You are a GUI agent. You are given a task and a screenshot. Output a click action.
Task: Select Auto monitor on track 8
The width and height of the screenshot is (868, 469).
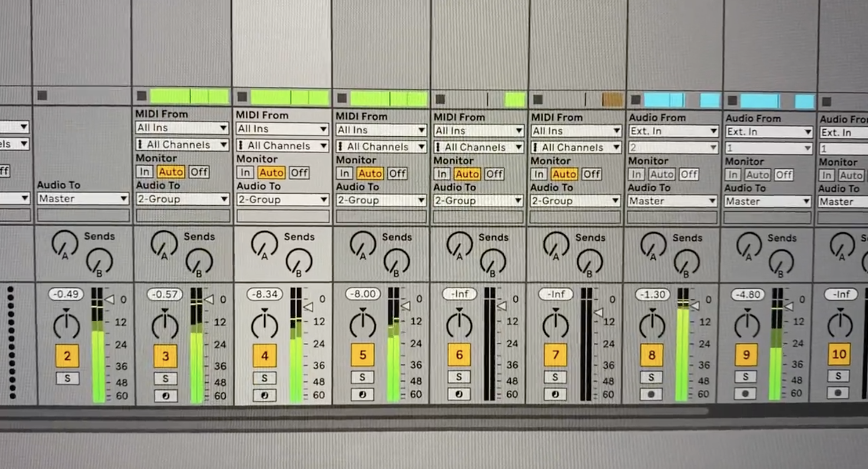662,174
